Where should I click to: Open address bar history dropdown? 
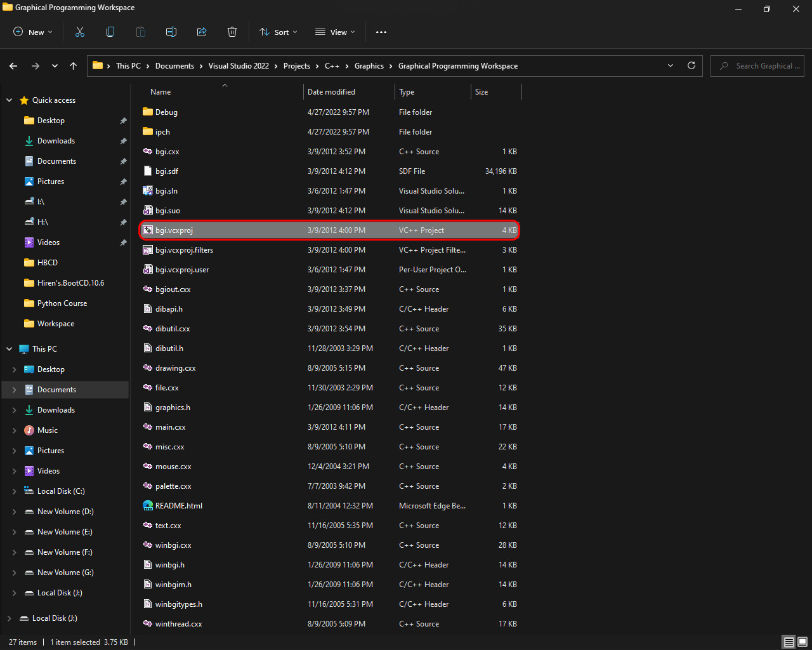pos(671,65)
